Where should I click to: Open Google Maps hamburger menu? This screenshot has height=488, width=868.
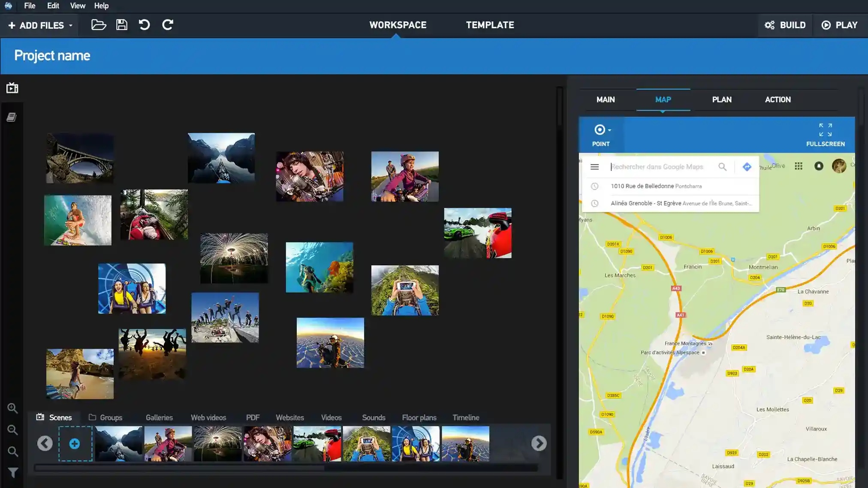click(x=594, y=167)
